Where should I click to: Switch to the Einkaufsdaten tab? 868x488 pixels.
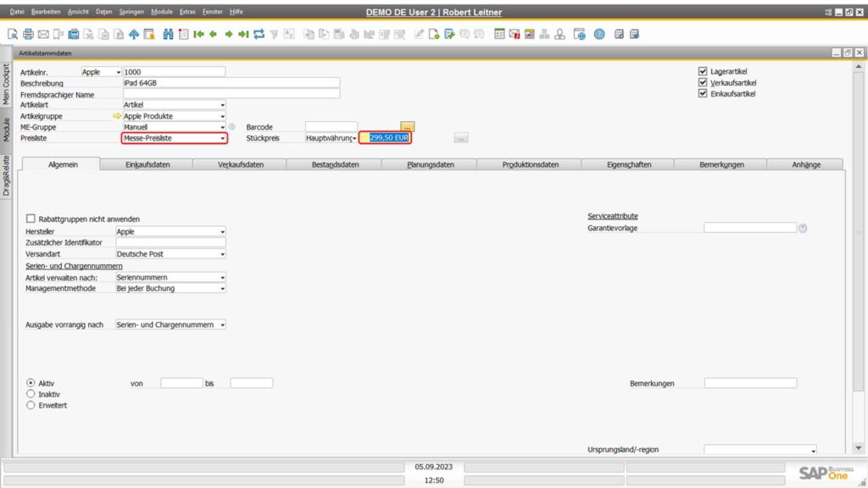pos(147,164)
